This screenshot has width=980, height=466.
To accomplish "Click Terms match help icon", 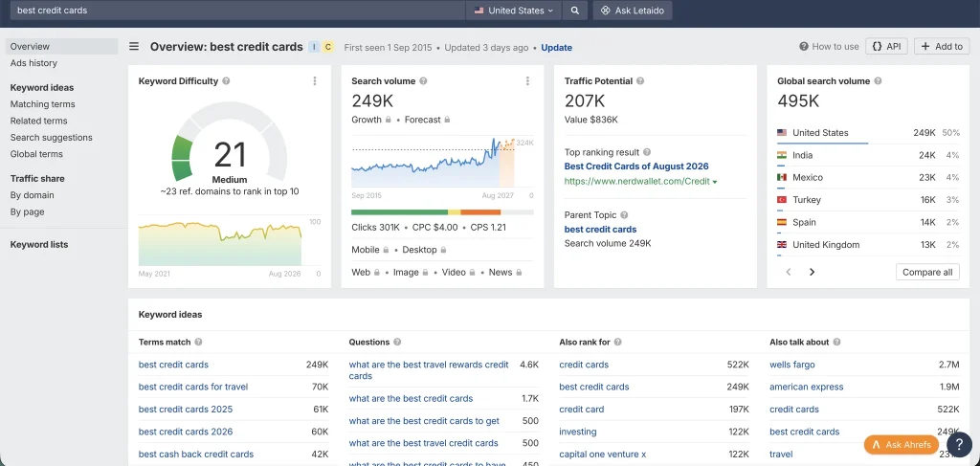I will pyautogui.click(x=198, y=343).
